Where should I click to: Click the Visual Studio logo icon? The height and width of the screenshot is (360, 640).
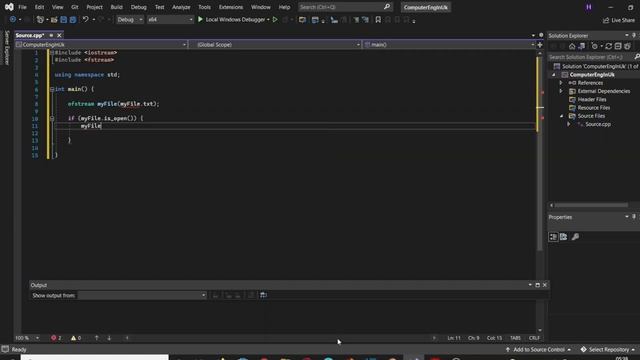point(9,7)
